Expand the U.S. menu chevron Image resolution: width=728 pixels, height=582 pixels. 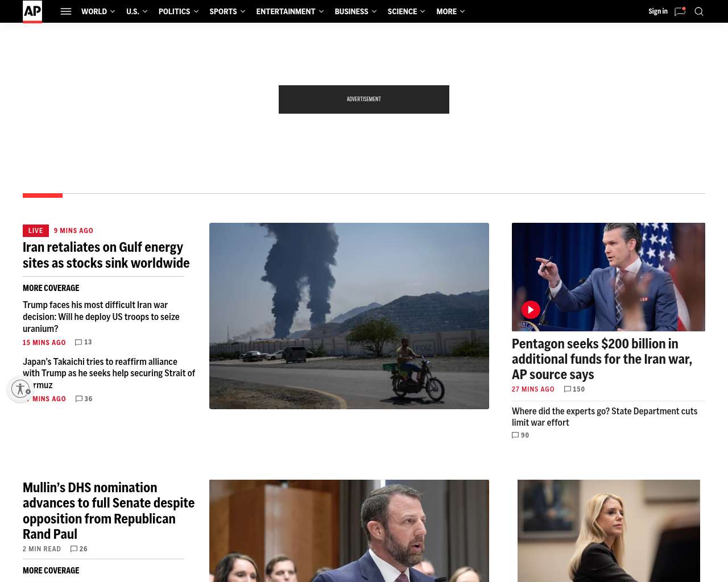click(144, 11)
